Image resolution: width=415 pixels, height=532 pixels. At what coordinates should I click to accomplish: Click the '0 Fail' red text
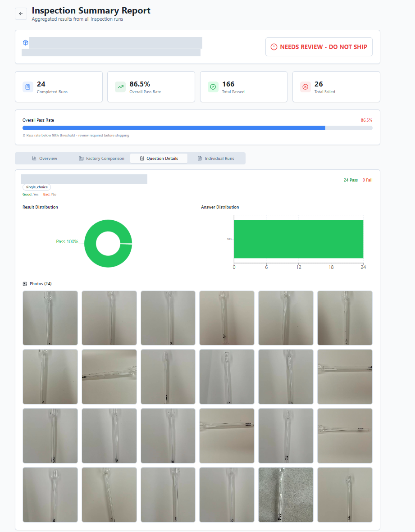(368, 180)
